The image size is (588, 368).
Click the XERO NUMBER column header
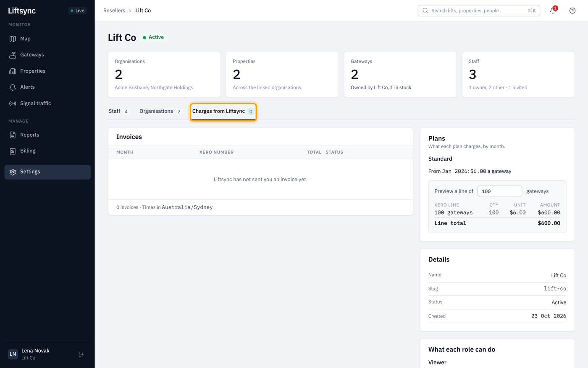[x=216, y=152]
